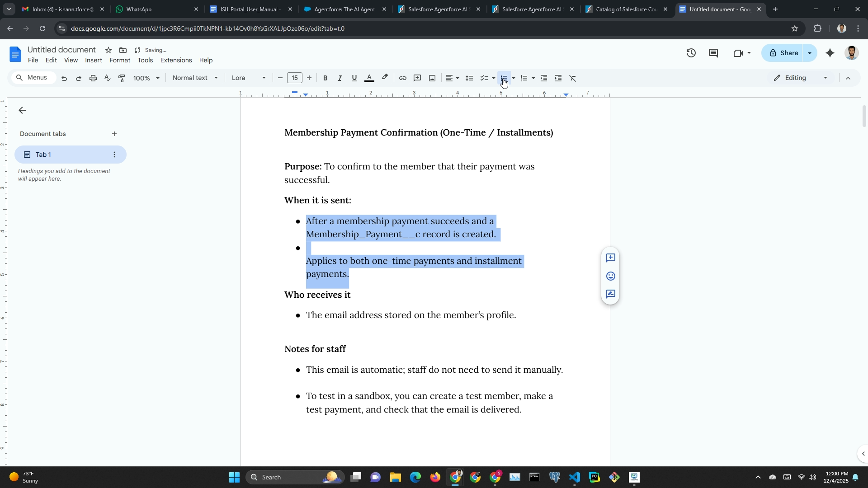This screenshot has height=488, width=868.
Task: Toggle underline formatting
Action: pyautogui.click(x=354, y=78)
